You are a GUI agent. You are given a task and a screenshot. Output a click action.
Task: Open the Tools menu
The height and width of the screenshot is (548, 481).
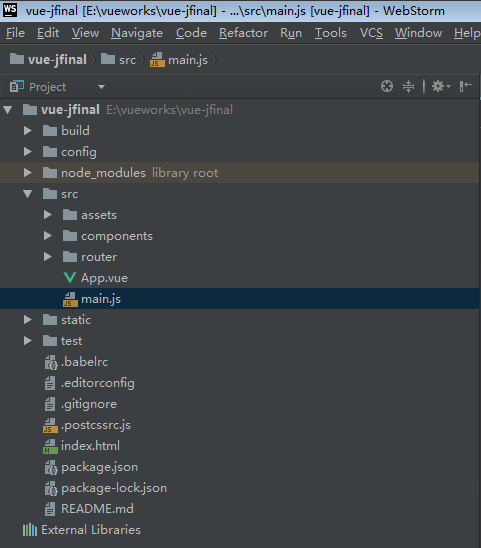click(331, 33)
